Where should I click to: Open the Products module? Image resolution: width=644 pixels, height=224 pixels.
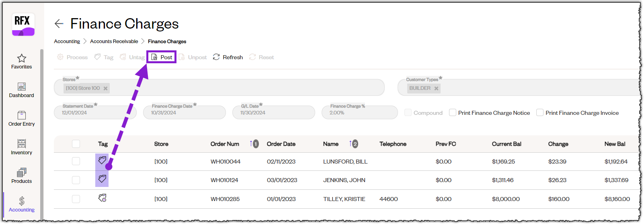pyautogui.click(x=22, y=176)
